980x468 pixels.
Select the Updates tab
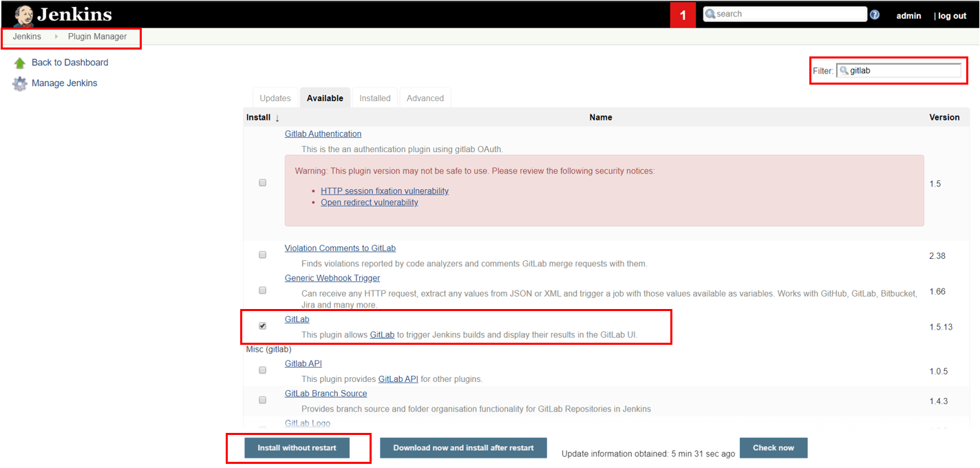click(x=275, y=98)
